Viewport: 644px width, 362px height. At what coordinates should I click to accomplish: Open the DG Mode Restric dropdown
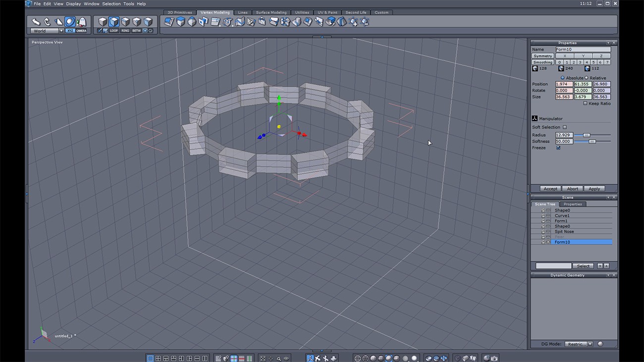(x=580, y=344)
